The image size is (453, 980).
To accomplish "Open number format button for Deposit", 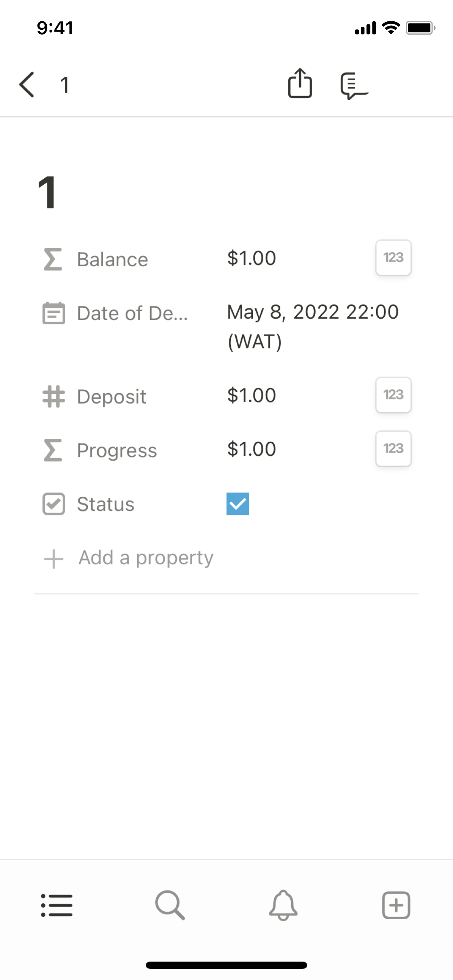I will tap(393, 395).
